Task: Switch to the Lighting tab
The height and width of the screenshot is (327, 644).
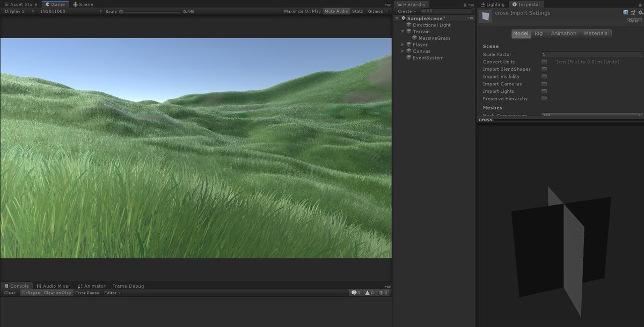Action: (493, 4)
